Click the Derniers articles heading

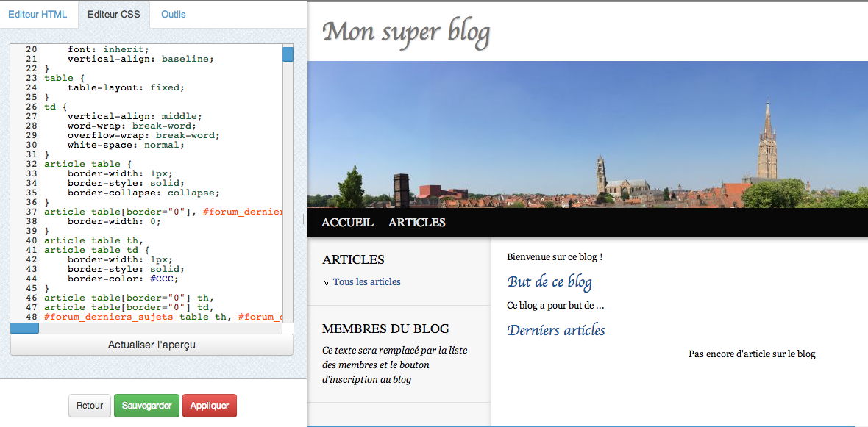tap(556, 330)
